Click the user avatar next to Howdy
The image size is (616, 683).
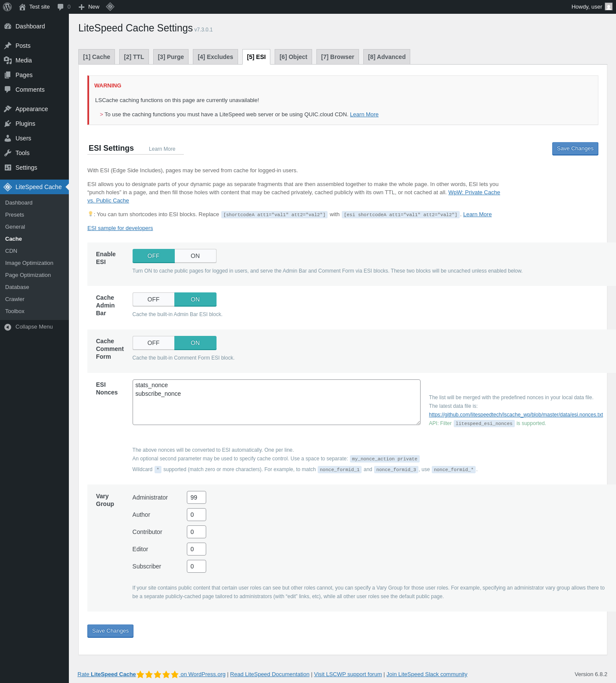[x=608, y=6]
